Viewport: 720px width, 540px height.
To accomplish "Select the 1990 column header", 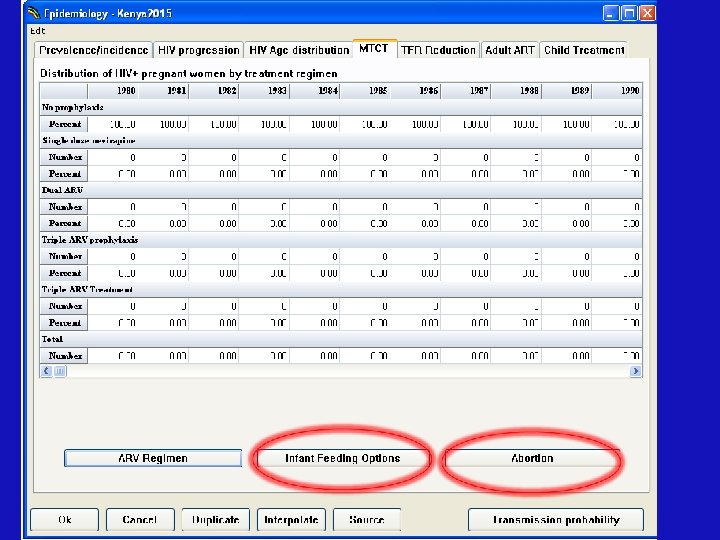I will pyautogui.click(x=618, y=91).
